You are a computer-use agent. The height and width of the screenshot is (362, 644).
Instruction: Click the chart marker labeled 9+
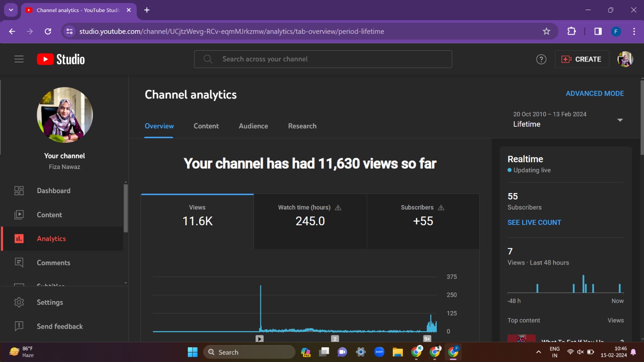(x=427, y=339)
